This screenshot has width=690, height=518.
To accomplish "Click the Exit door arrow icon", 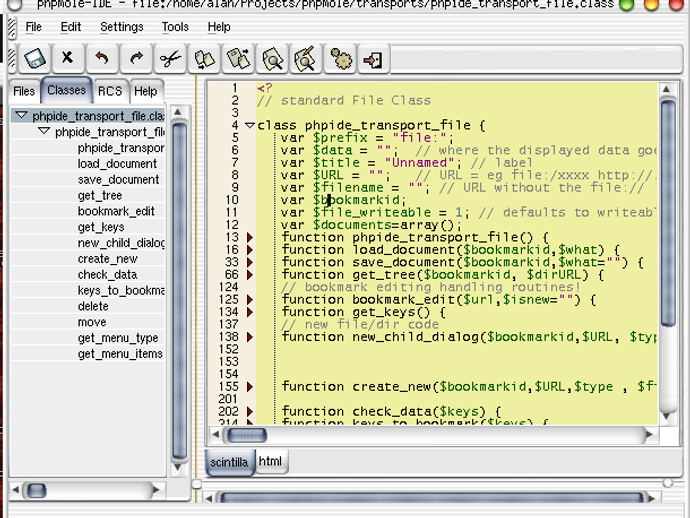I will point(374,59).
